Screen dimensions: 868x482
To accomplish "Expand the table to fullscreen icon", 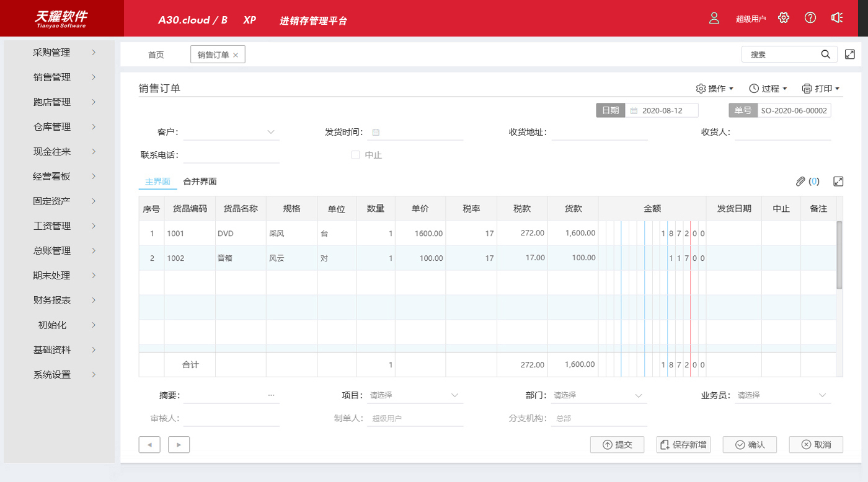I will tap(838, 182).
